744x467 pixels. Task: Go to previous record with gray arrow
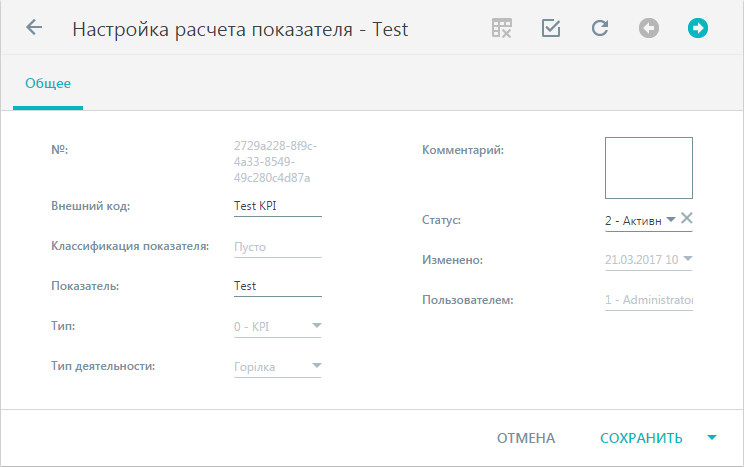point(649,28)
